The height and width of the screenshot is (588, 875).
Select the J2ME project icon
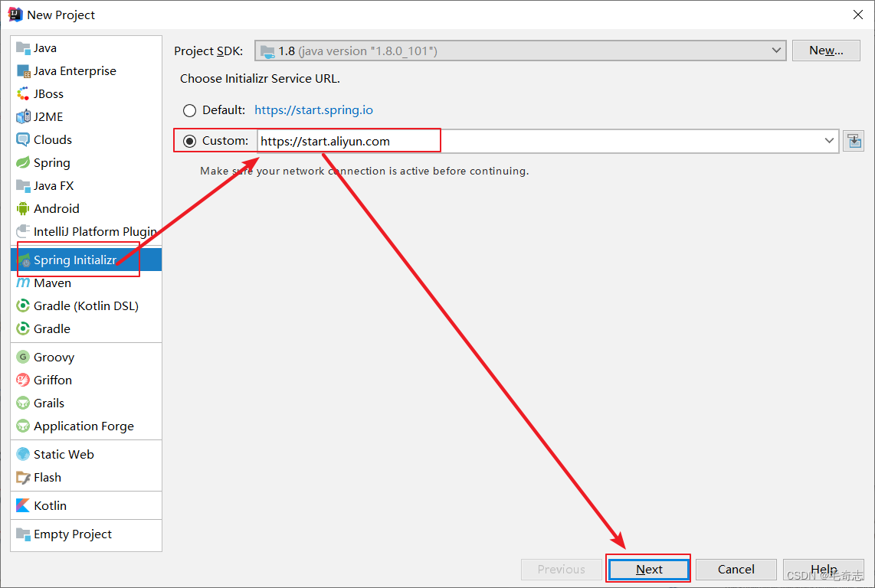[x=23, y=116]
